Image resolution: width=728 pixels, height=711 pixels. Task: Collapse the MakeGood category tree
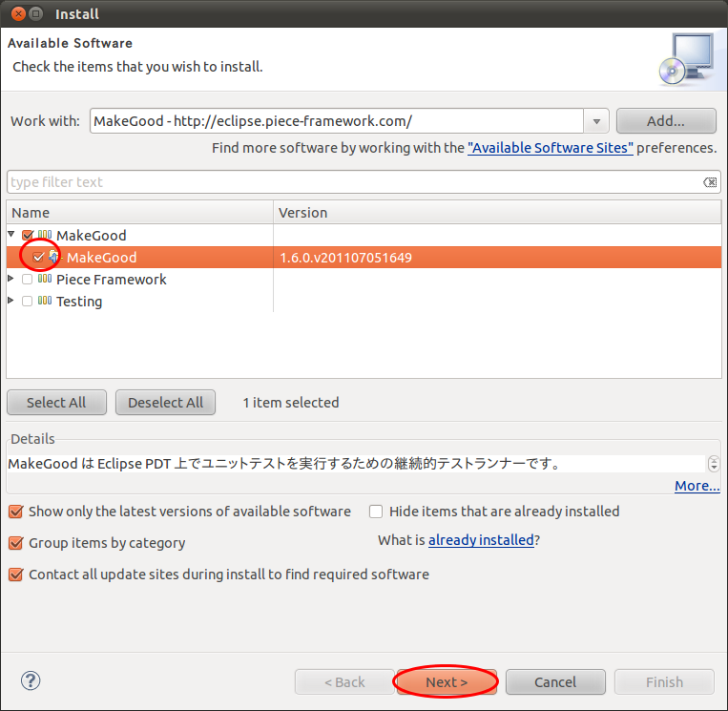coord(11,234)
